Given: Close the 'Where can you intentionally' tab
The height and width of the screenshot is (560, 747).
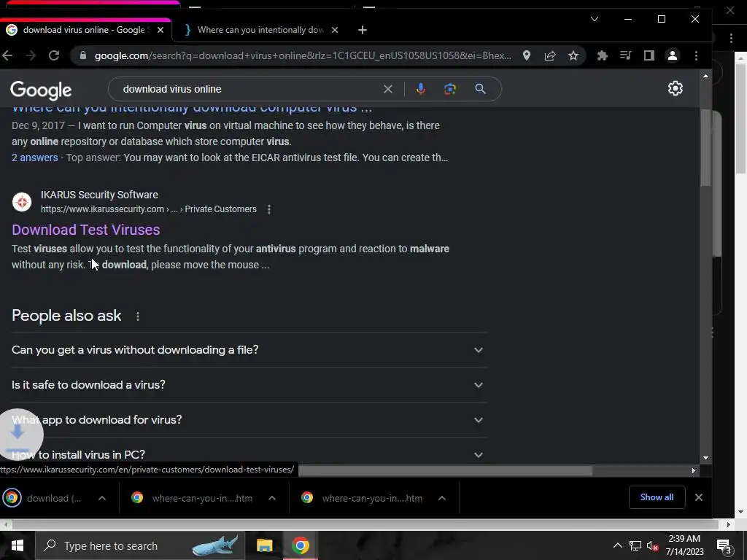Looking at the screenshot, I should coord(334,30).
